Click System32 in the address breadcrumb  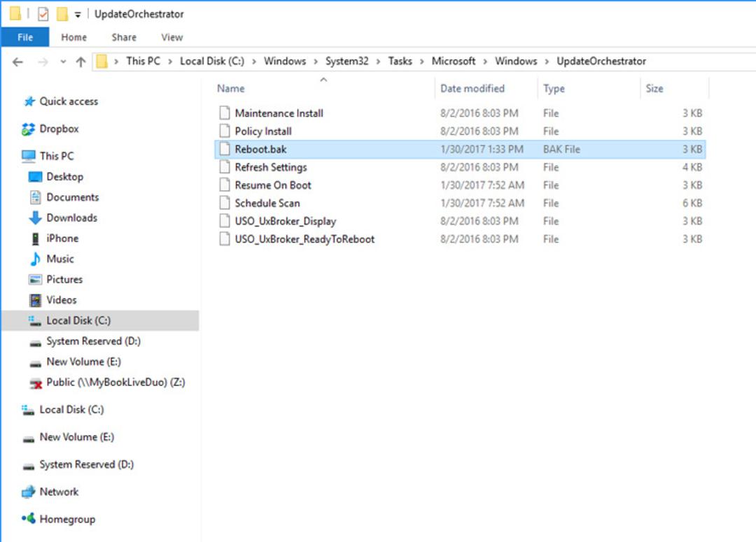(x=346, y=61)
